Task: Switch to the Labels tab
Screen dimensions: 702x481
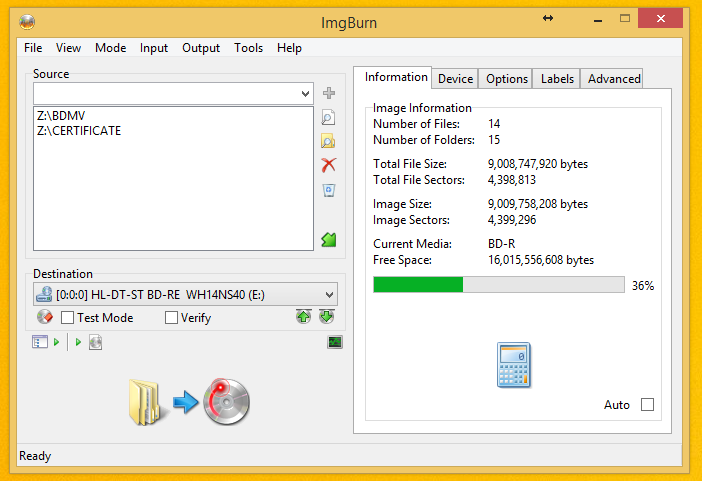Action: 557,79
